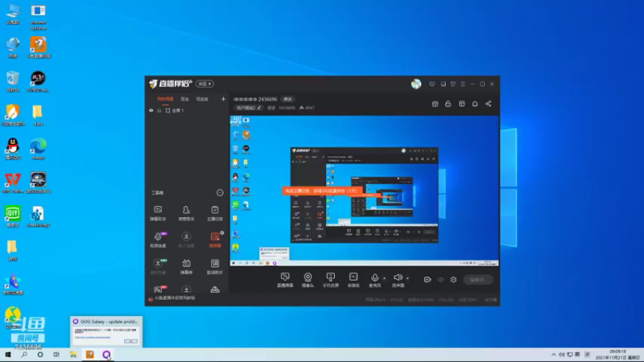Image resolution: width=644 pixels, height=362 pixels.
Task: Open the screen icon beside the message bubble
Action: pyautogui.click(x=443, y=84)
